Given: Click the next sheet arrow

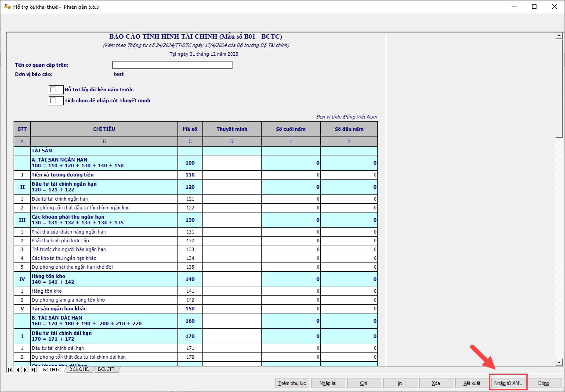Looking at the screenshot, I should [25, 370].
